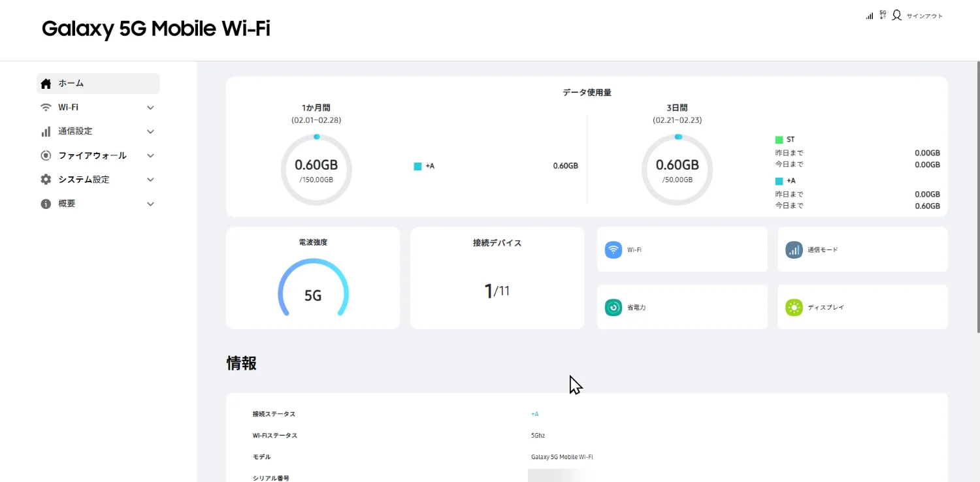
Task: Select 概要 in the sidebar menu
Action: tap(67, 204)
